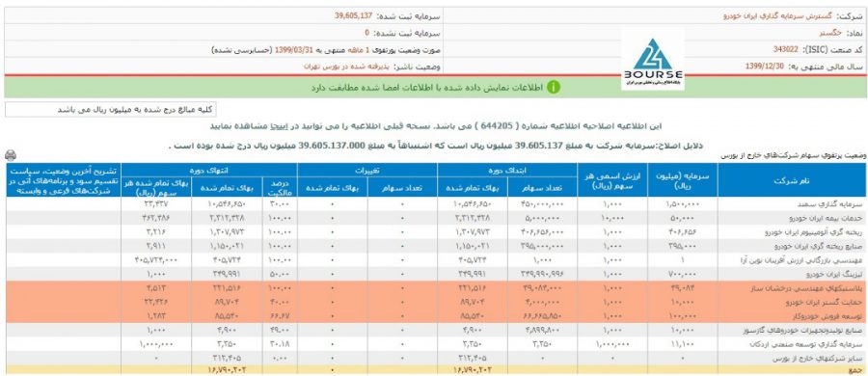Click the تغییرات header group

tap(367, 170)
